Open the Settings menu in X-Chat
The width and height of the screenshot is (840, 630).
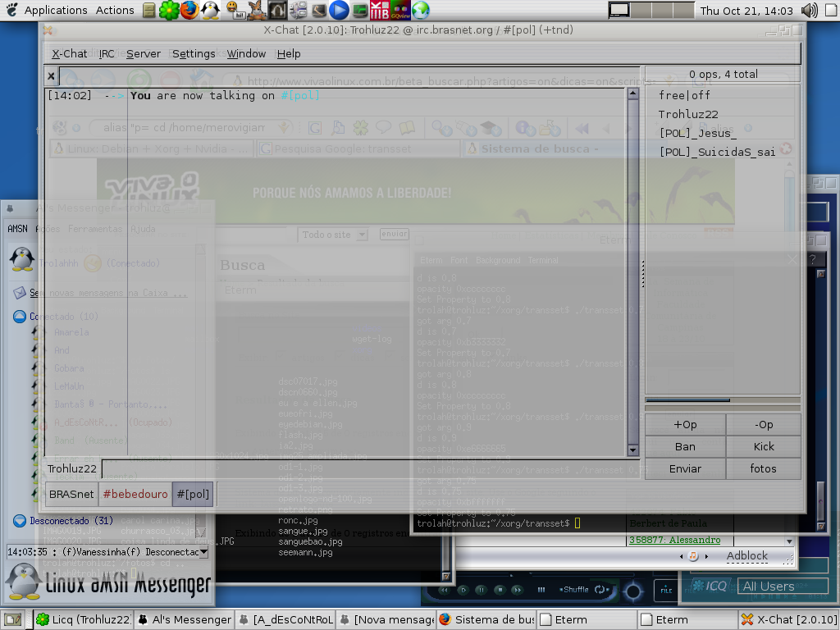click(194, 53)
